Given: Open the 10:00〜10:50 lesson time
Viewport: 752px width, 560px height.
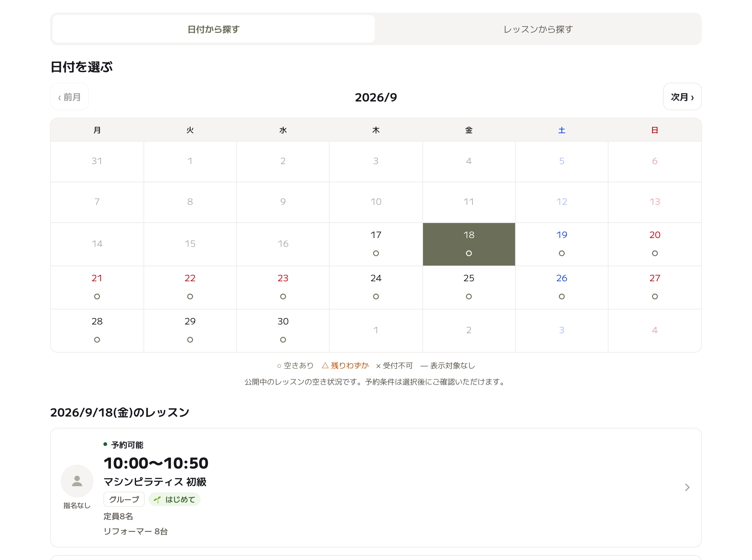Looking at the screenshot, I should [156, 463].
